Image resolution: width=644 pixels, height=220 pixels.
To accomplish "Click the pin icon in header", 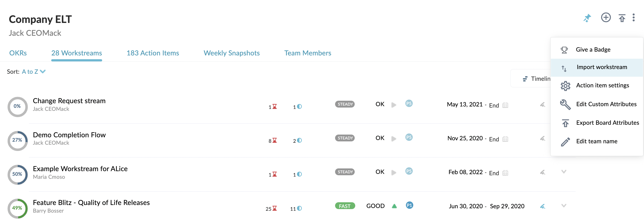I will [x=587, y=18].
